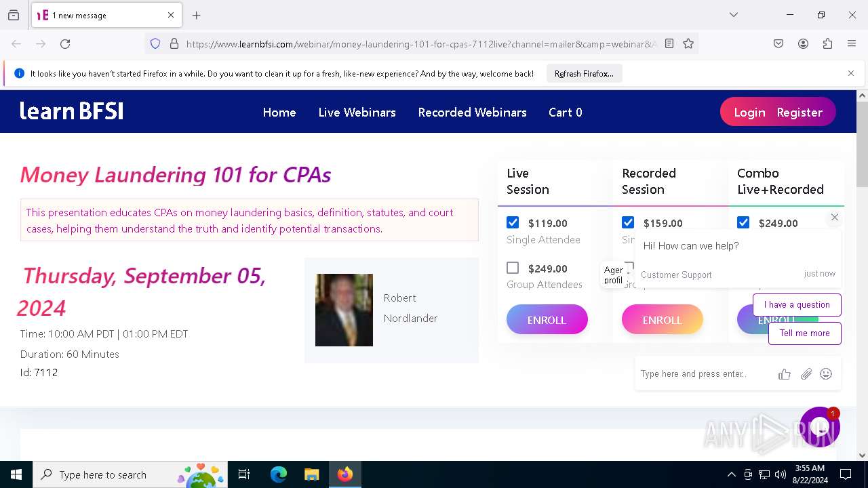Click ENROLL under Live Session
Image resolution: width=868 pixels, height=488 pixels.
coord(547,320)
